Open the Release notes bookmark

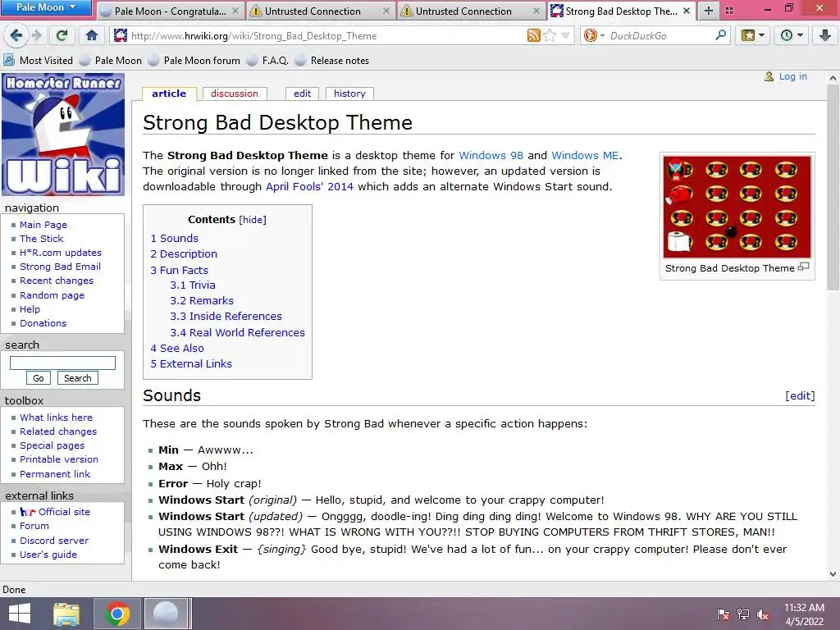[x=333, y=61]
